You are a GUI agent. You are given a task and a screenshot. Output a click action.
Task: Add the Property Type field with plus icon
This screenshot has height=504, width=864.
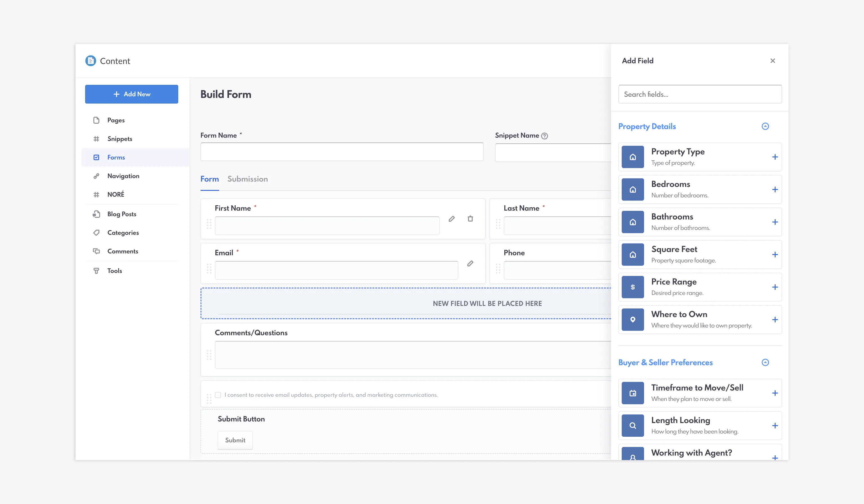pyautogui.click(x=775, y=157)
